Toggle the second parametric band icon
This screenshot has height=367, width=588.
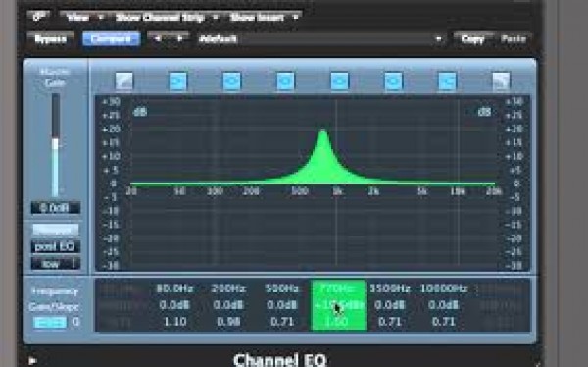pyautogui.click(x=285, y=81)
